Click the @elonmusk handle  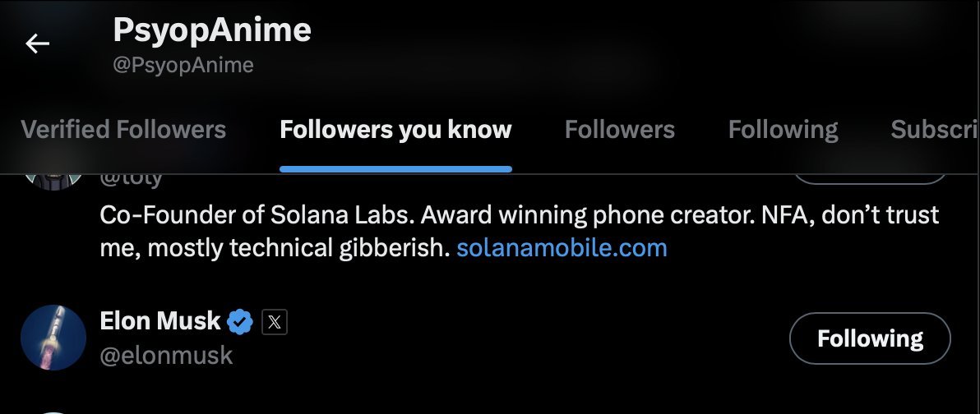click(x=166, y=356)
